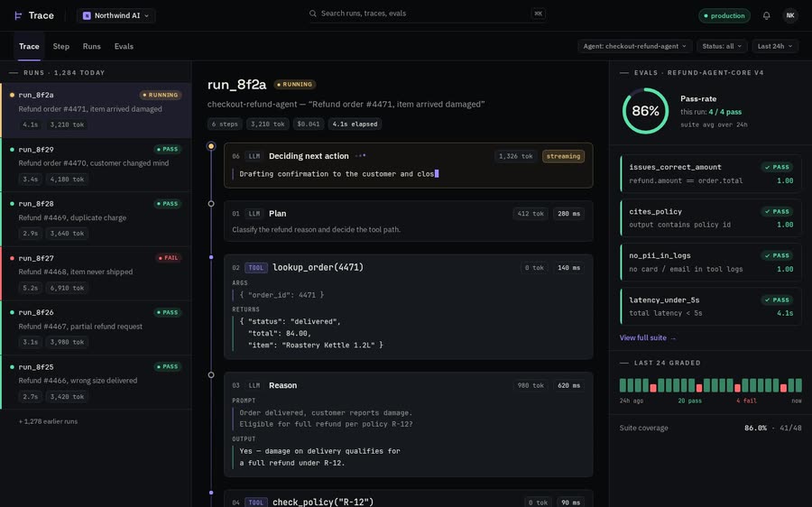Click the 86% pass-rate ring
This screenshot has width=812, height=507.
tap(645, 111)
